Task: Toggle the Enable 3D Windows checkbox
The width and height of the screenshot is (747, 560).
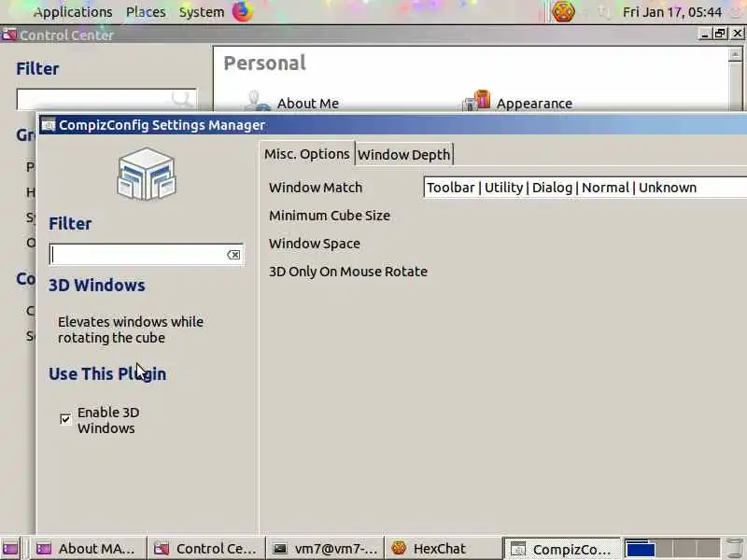Action: coord(65,419)
